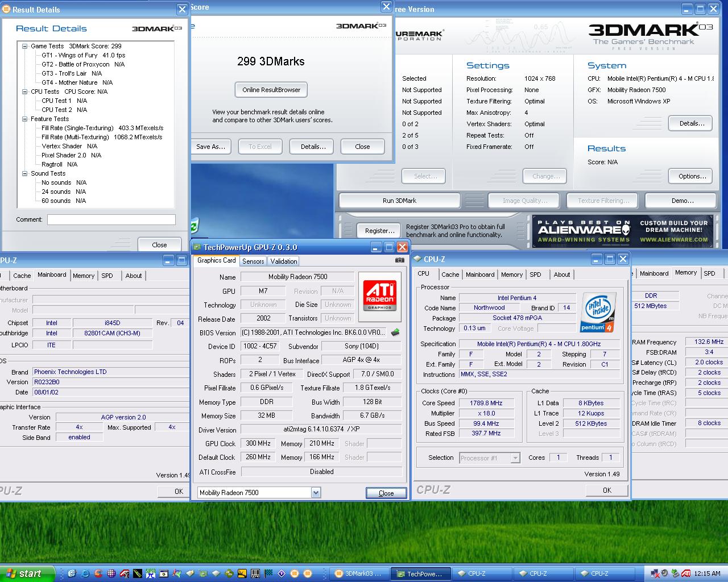Launch the red C icon in quick launch
The image size is (728, 582).
pos(98,573)
